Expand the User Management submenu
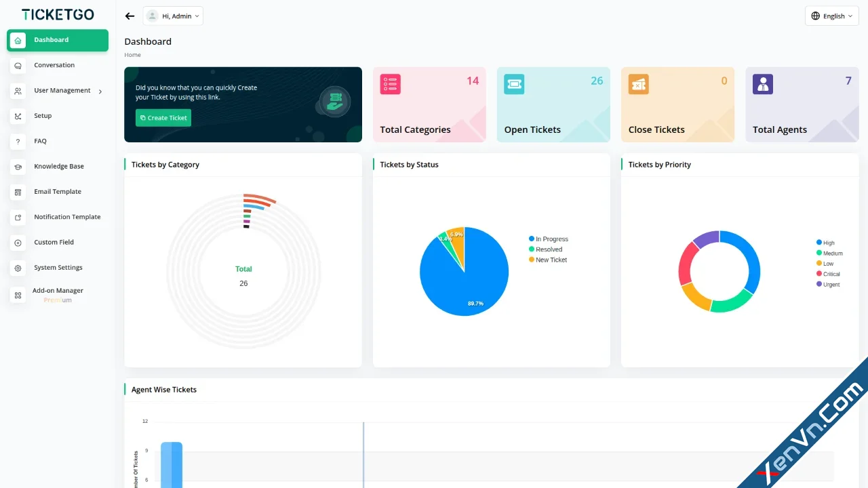This screenshot has height=488, width=868. (x=58, y=91)
